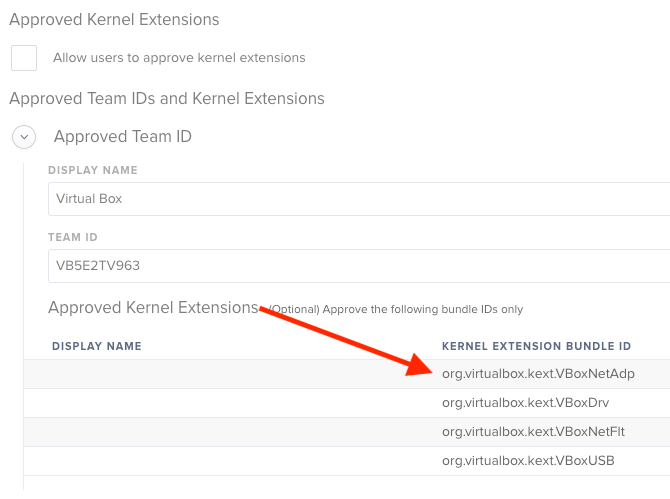Viewport: 670px width, 499px height.
Task: Click empty display name cell of VBoxDrv row
Action: click(x=231, y=403)
